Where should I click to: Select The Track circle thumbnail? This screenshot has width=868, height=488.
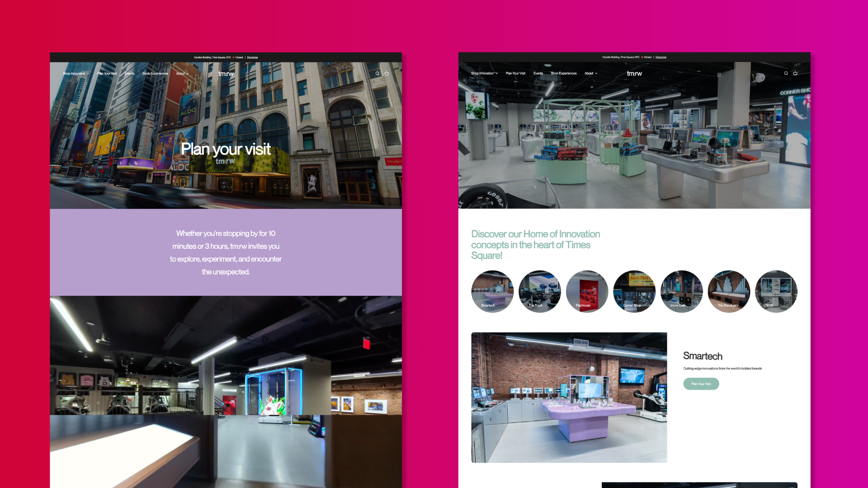pos(539,291)
